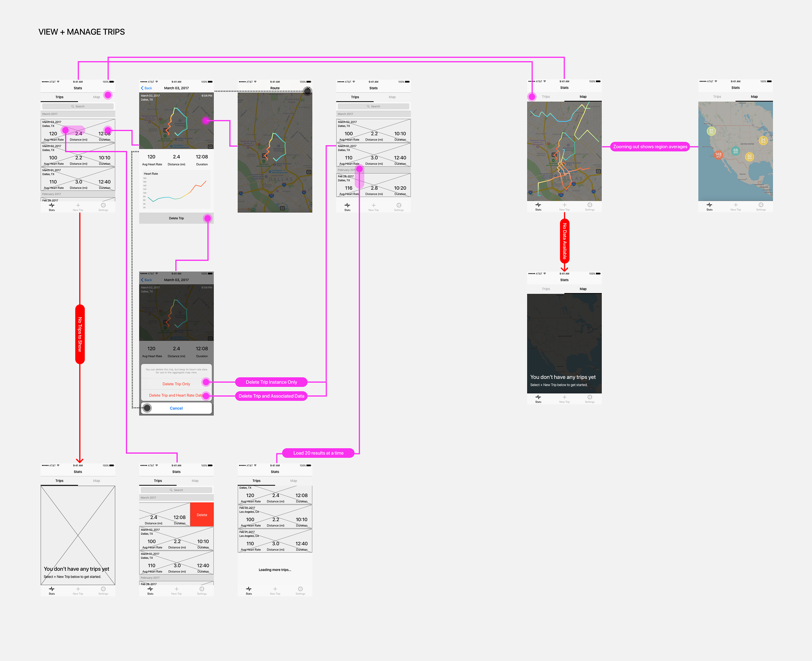Select the teal 68 BPM region marker
The width and height of the screenshot is (812, 661).
click(x=735, y=150)
